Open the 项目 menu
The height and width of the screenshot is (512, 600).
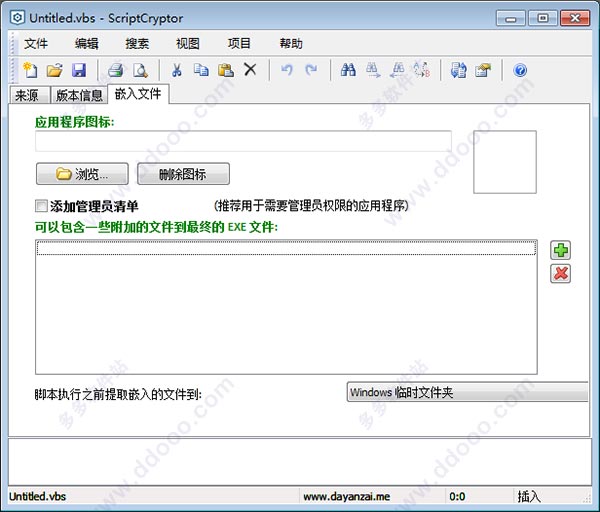239,44
